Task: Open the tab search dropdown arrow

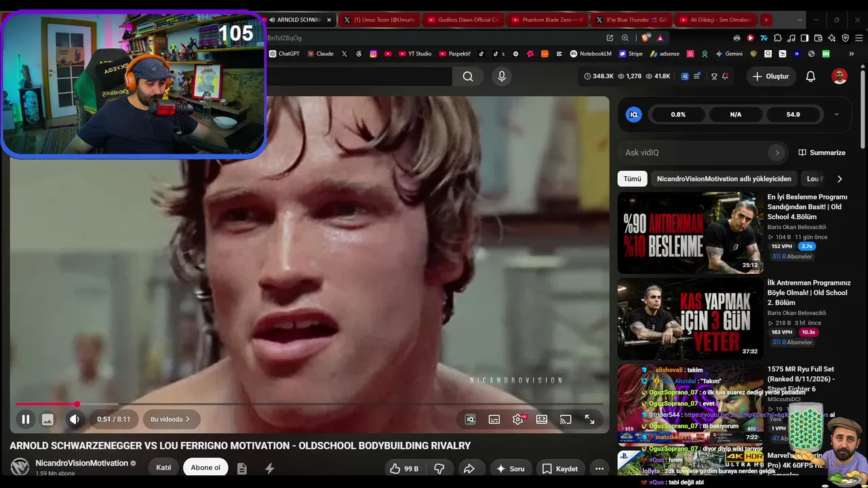Action: [800, 20]
